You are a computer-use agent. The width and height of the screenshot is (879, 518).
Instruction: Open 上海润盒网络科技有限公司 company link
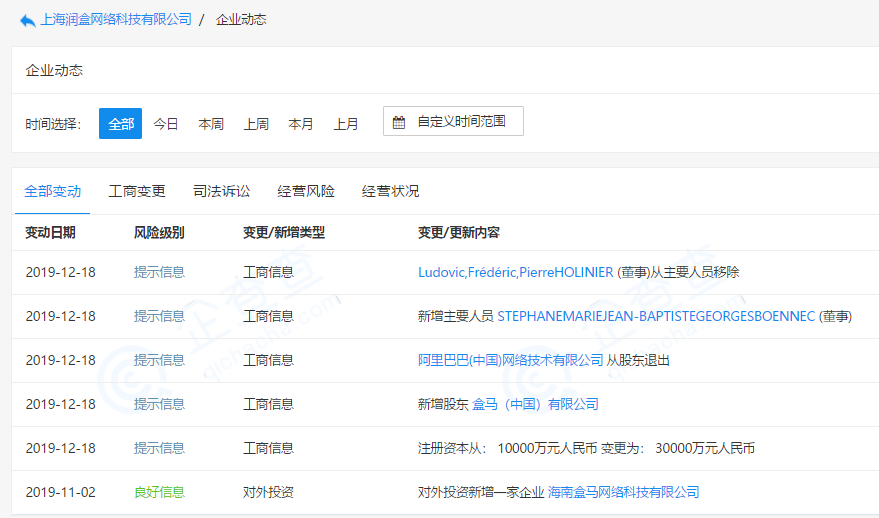pyautogui.click(x=116, y=20)
